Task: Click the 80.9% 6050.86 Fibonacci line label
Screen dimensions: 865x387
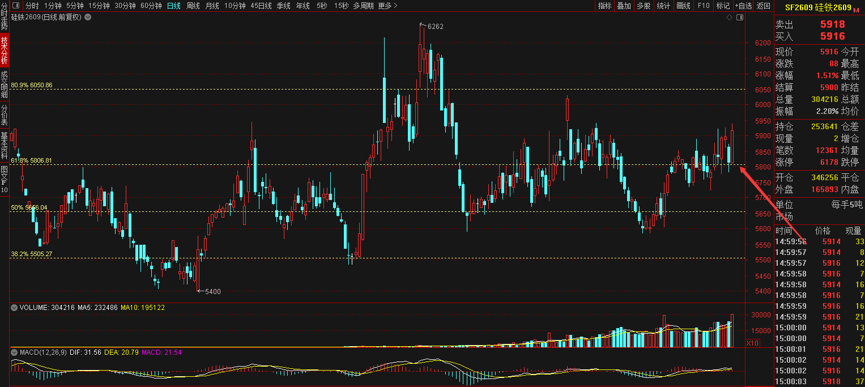Action: click(31, 85)
